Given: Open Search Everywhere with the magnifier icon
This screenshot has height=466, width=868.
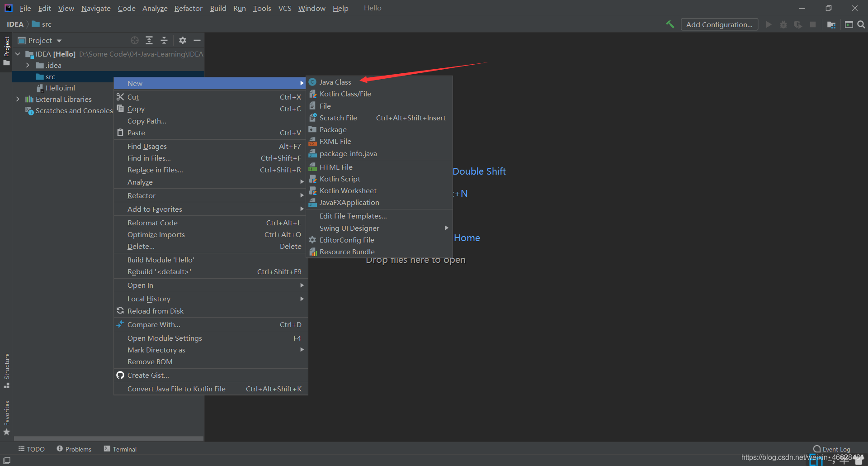Looking at the screenshot, I should coord(862,24).
